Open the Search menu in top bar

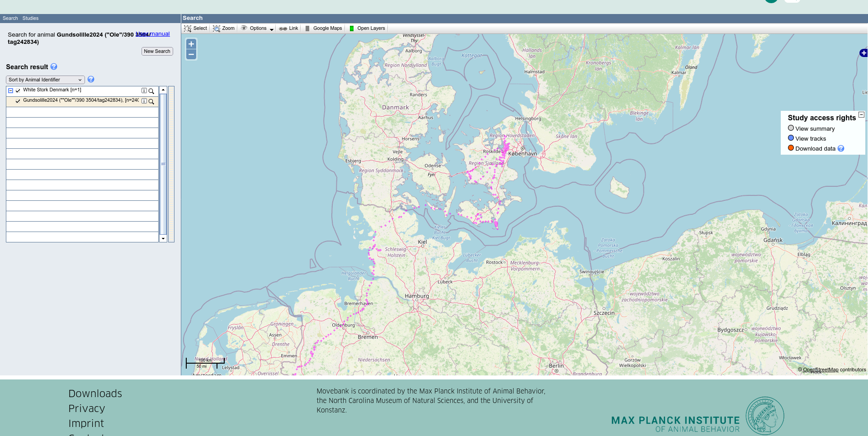pos(10,19)
